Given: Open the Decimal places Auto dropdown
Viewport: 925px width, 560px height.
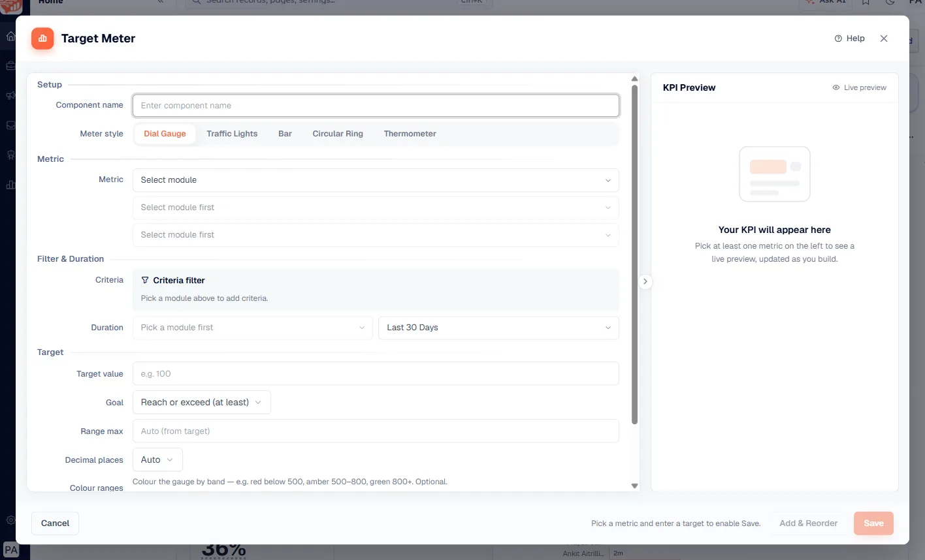Looking at the screenshot, I should (x=157, y=459).
